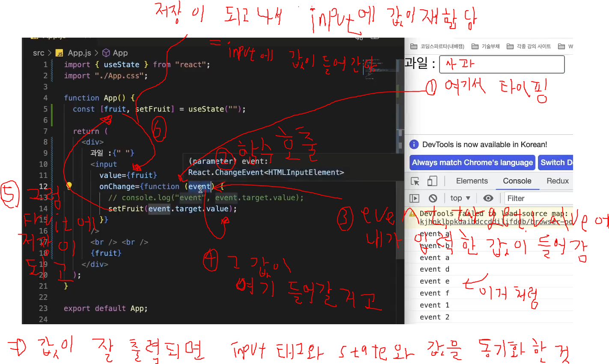Click the 'DevTools is now available in Korean!' text
609x364 pixels.
tap(484, 145)
